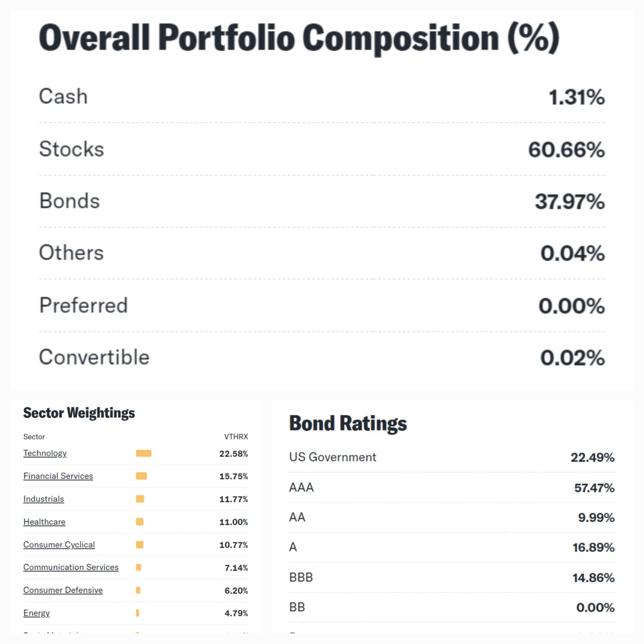
Task: Click the Bond Ratings heading
Action: (348, 423)
